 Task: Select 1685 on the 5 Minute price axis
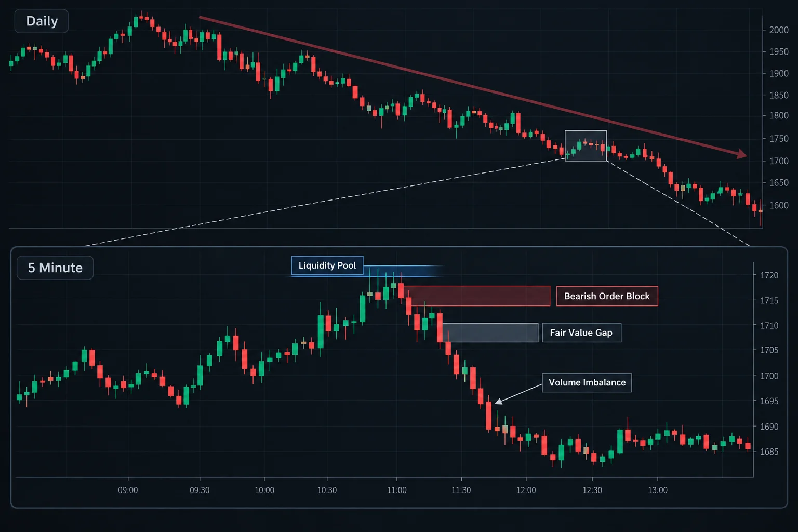tap(769, 452)
